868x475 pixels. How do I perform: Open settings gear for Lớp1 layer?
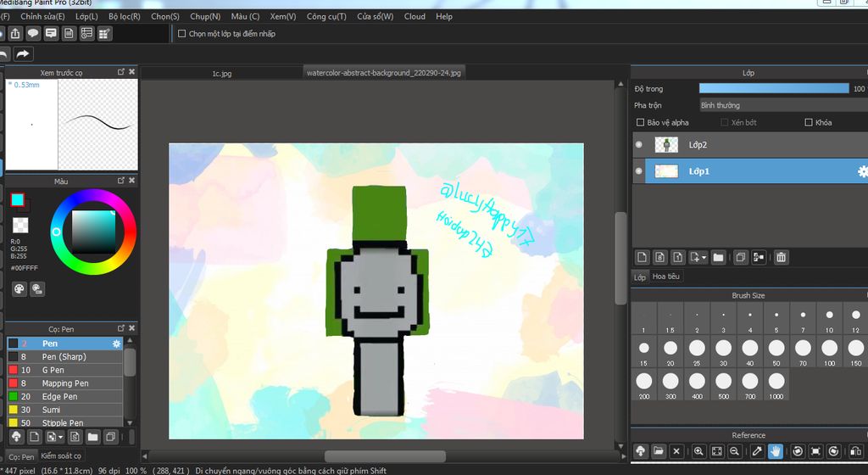pos(862,171)
